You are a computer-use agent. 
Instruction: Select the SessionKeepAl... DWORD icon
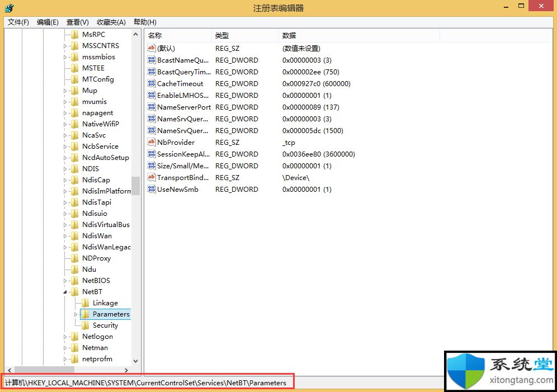(x=152, y=153)
